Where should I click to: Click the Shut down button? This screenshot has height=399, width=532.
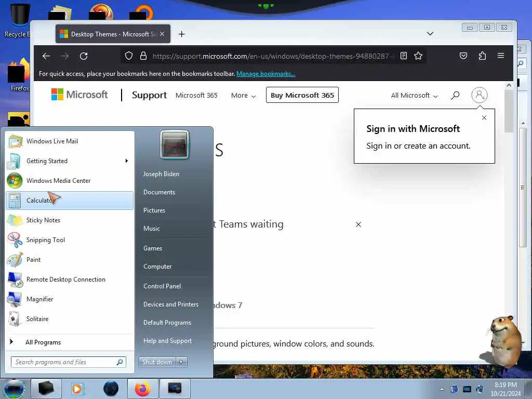(x=157, y=362)
